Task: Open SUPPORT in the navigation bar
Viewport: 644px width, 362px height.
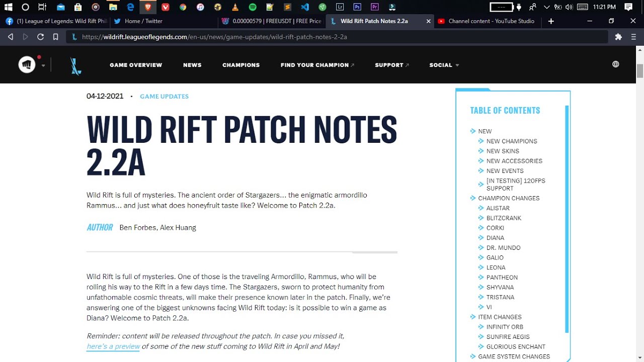Action: pyautogui.click(x=392, y=65)
